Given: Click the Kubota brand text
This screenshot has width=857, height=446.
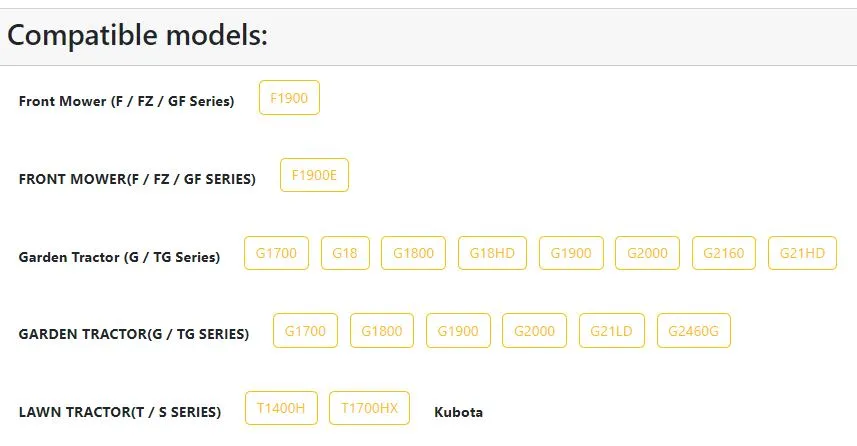Looking at the screenshot, I should coord(458,412).
